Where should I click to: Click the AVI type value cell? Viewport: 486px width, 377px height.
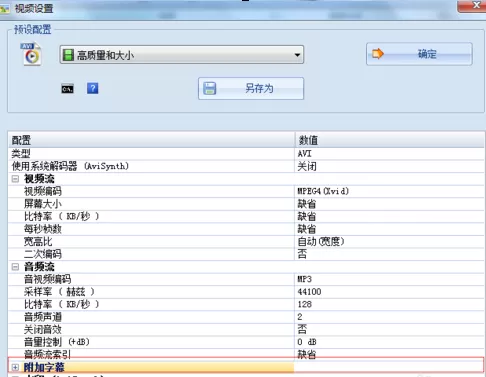click(x=389, y=154)
